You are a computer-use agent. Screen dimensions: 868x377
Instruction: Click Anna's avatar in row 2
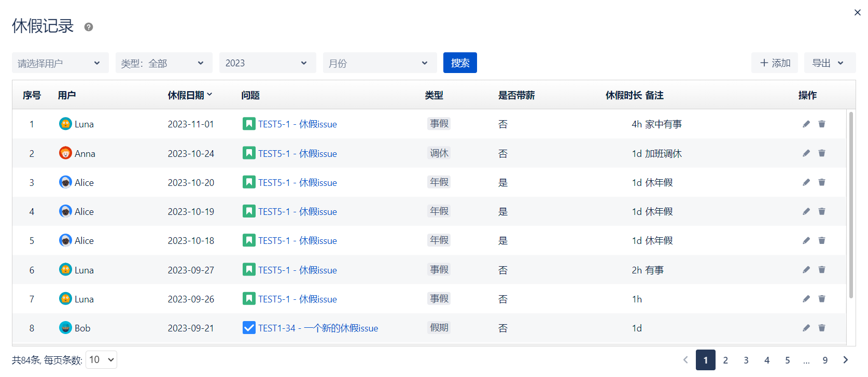[65, 153]
